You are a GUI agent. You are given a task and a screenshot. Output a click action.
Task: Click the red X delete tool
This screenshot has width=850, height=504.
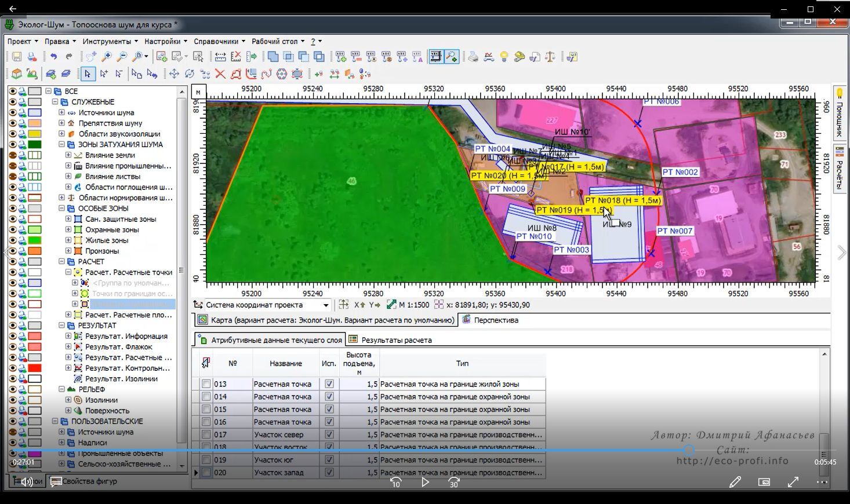pos(220,74)
